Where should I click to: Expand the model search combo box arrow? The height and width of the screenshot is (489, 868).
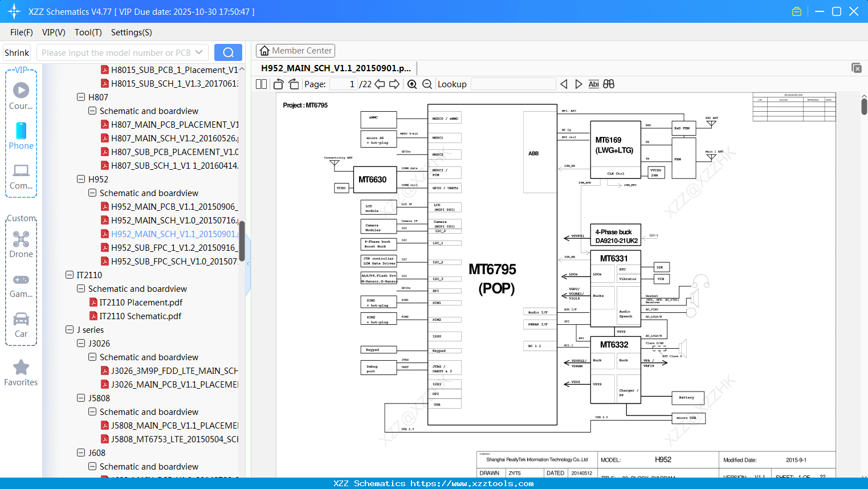click(198, 52)
